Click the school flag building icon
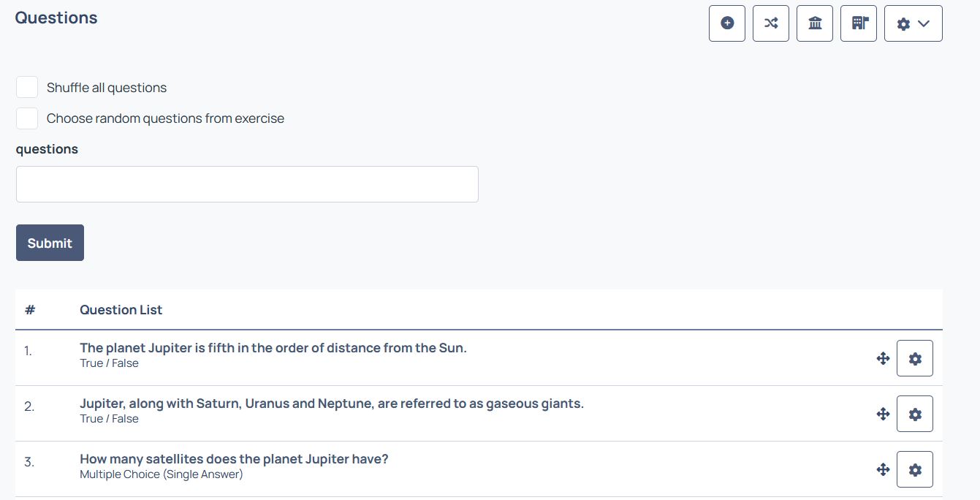Screen dimensions: 980x500 pos(859,23)
